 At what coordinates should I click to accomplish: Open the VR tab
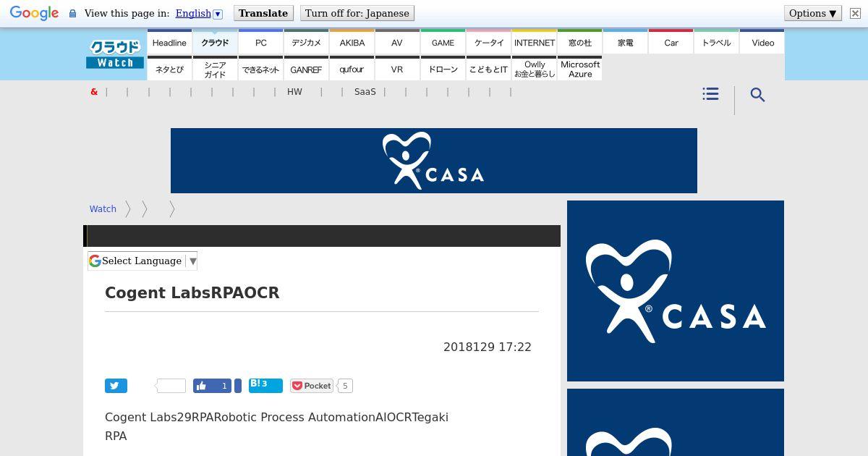(397, 69)
